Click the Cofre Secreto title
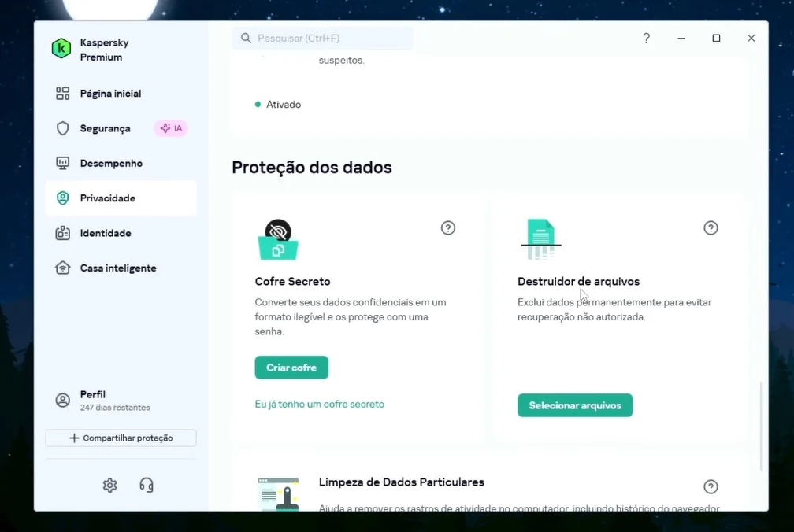This screenshot has height=532, width=794. pyautogui.click(x=293, y=282)
